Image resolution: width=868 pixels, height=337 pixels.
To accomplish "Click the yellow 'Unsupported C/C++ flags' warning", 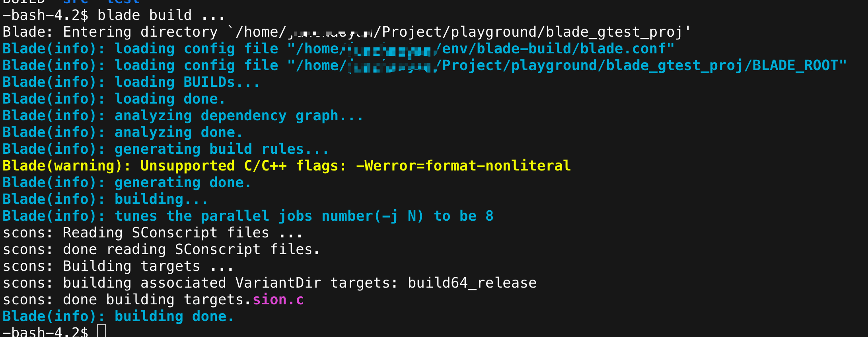I will tap(287, 166).
